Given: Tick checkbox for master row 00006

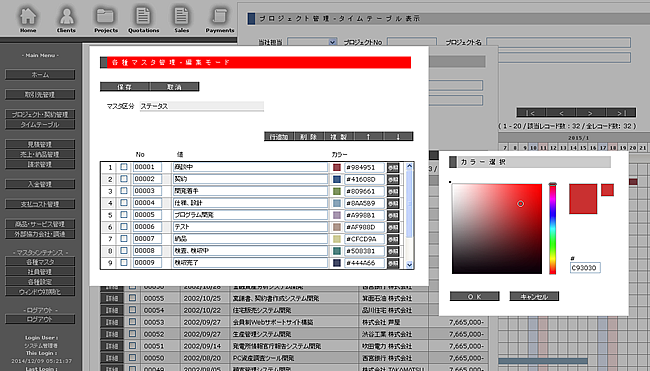Looking at the screenshot, I should (124, 227).
